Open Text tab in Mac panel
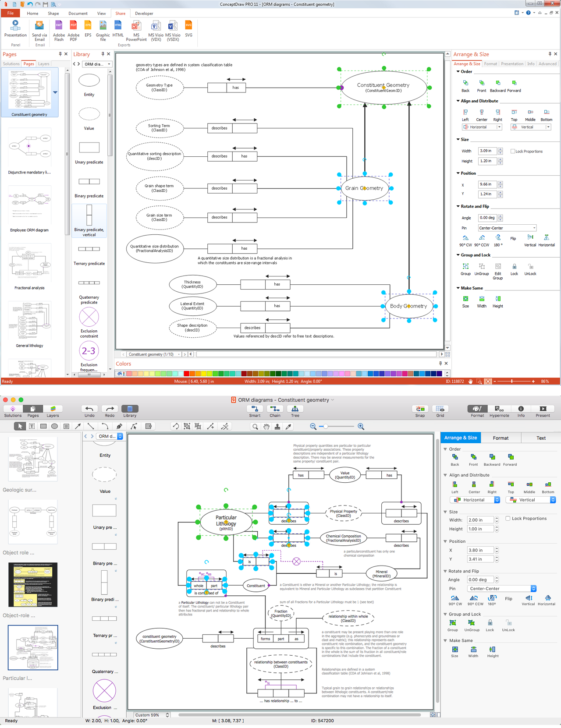The image size is (561, 728). 541,438
